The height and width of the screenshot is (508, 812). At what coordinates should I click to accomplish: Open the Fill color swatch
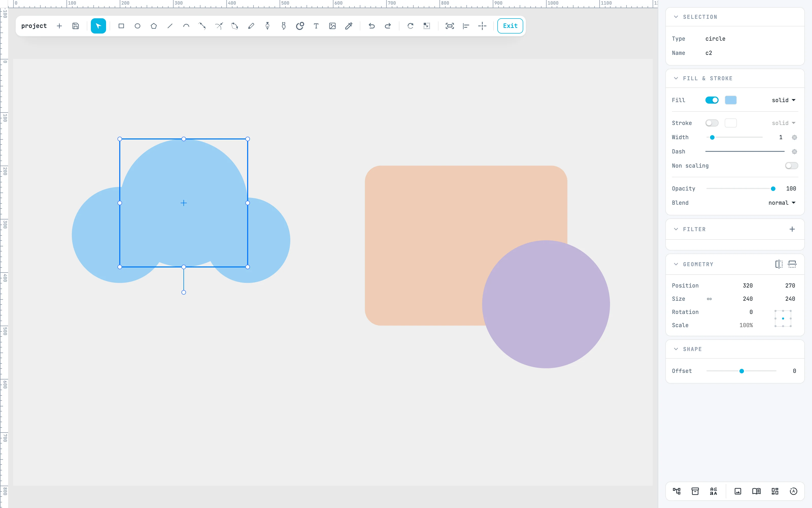pos(731,100)
